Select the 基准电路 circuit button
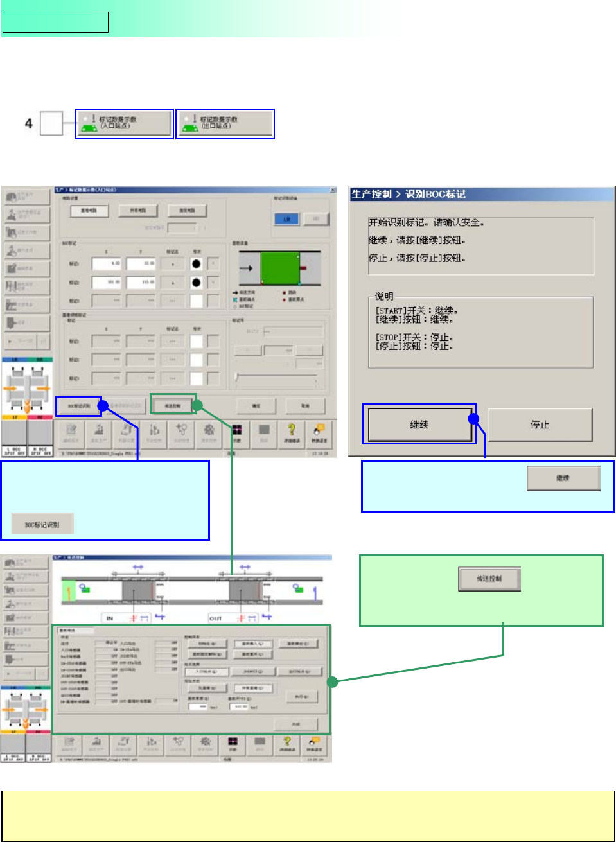Image resolution: width=616 pixels, height=842 pixels. click(x=89, y=211)
